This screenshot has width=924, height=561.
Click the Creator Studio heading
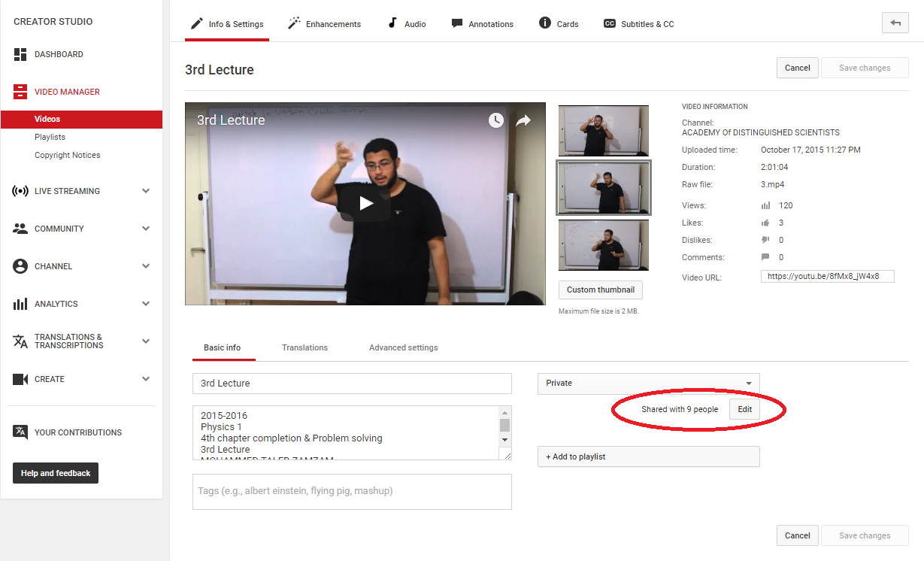point(53,22)
